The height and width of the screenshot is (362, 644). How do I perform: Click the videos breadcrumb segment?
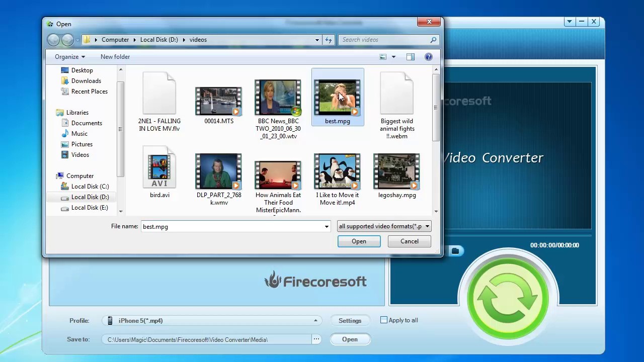pos(198,40)
